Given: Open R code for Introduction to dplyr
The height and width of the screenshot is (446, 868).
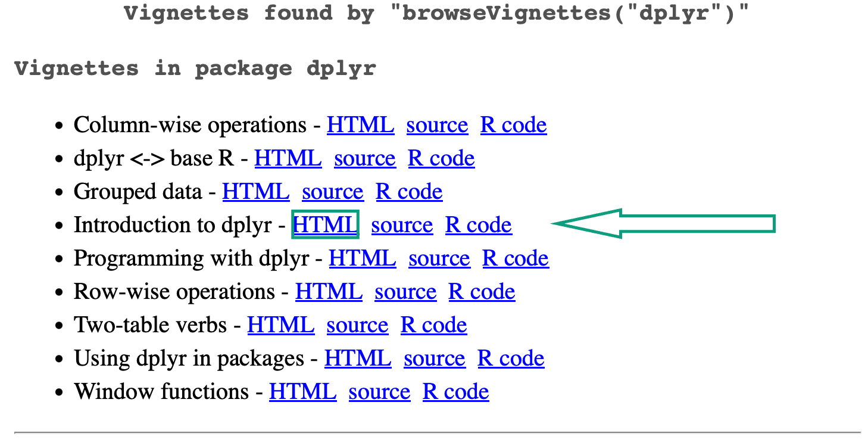Looking at the screenshot, I should click(479, 225).
